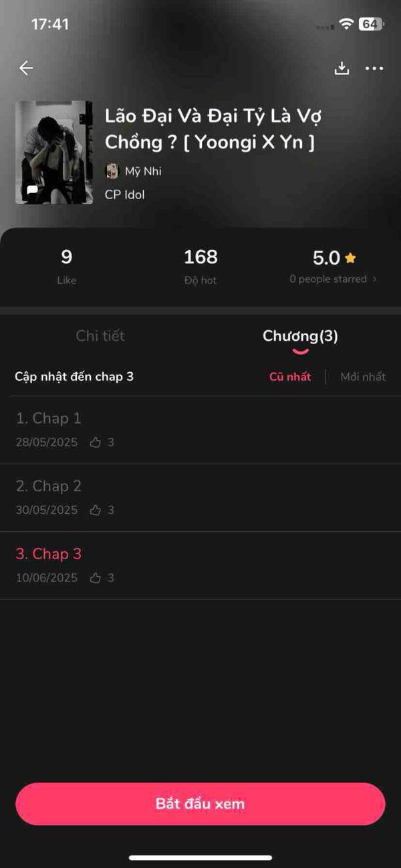The image size is (401, 868).
Task: Tap the thumbs-up icon for Chap 2
Action: pyautogui.click(x=95, y=510)
